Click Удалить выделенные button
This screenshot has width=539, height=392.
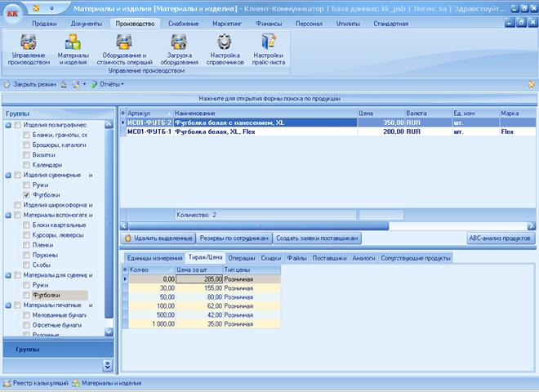tap(158, 238)
